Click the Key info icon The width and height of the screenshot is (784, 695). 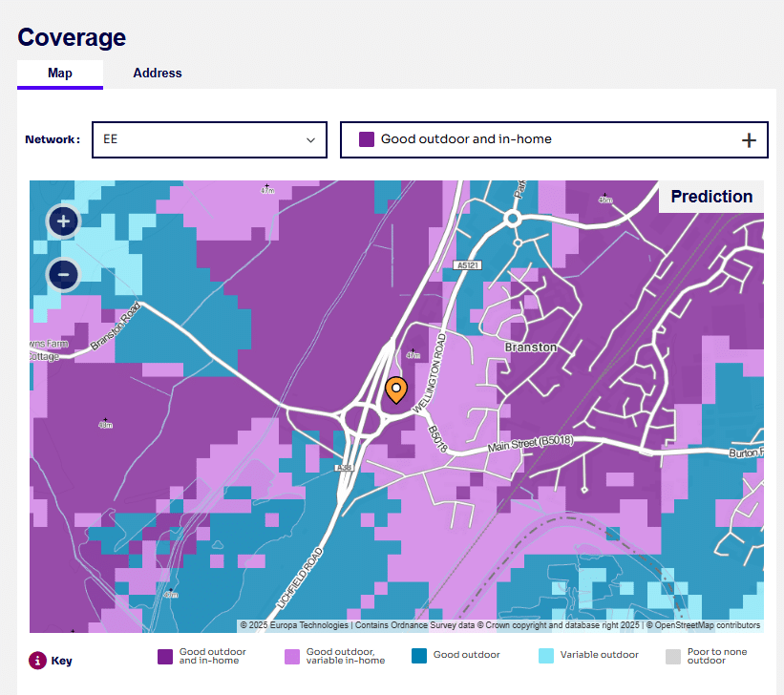(38, 660)
